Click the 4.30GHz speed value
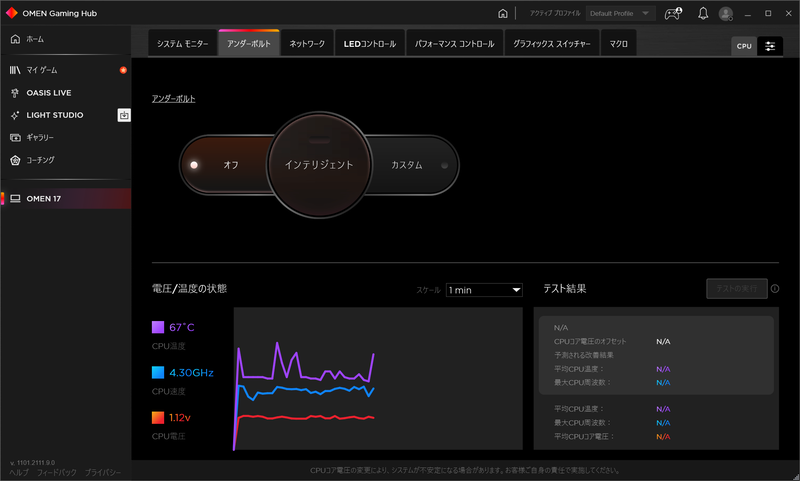 point(191,373)
